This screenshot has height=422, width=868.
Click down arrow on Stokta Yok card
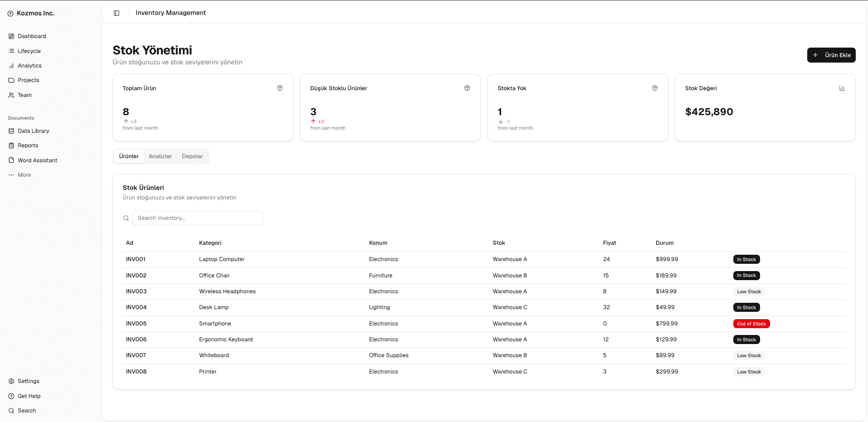click(x=501, y=121)
